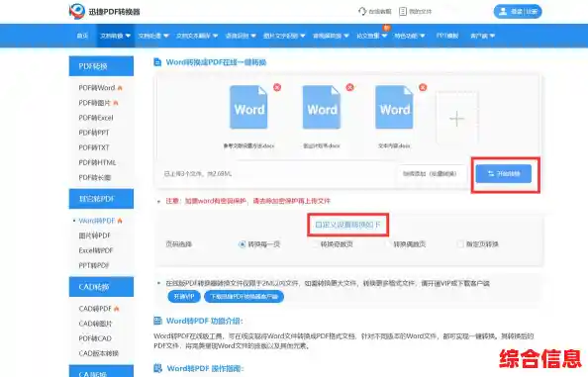Select the 指定页转换 option
This screenshot has height=377, width=588.
[x=460, y=244]
